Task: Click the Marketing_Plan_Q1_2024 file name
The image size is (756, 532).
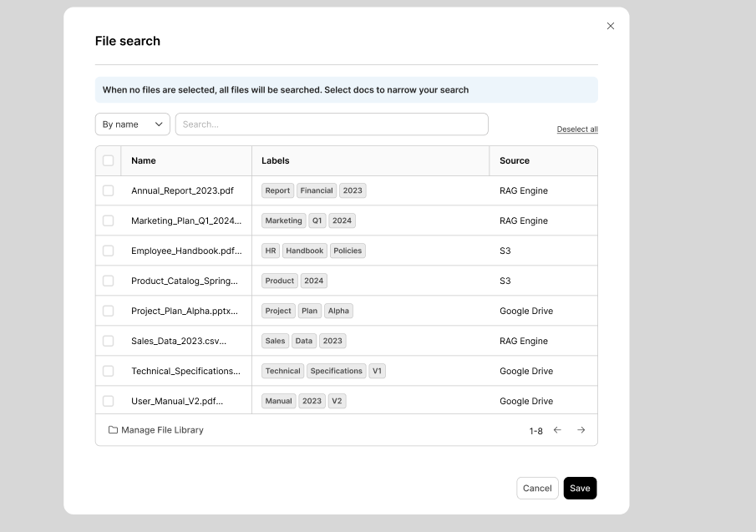Action: coord(186,220)
